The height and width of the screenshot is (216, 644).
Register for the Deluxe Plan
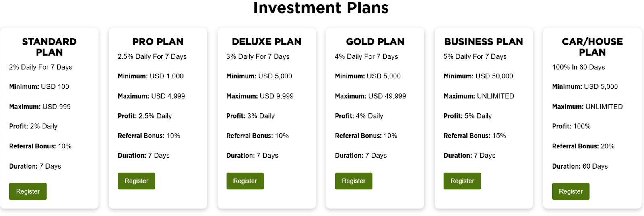(245, 181)
